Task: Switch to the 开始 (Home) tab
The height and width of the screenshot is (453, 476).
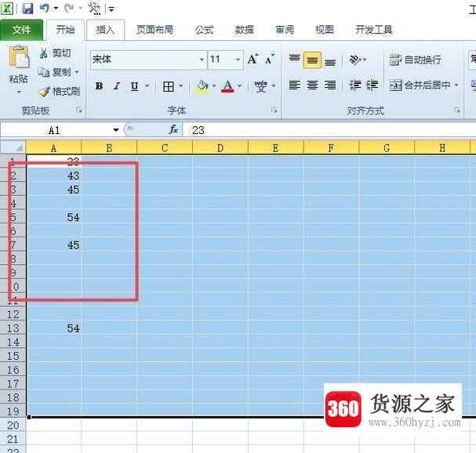Action: coord(65,30)
